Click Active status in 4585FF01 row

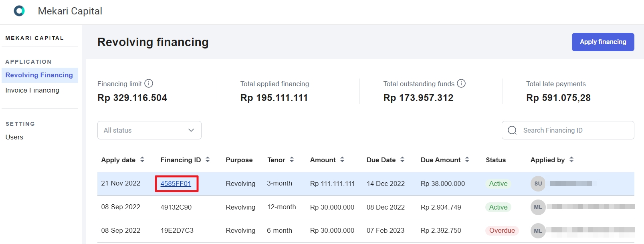(498, 184)
